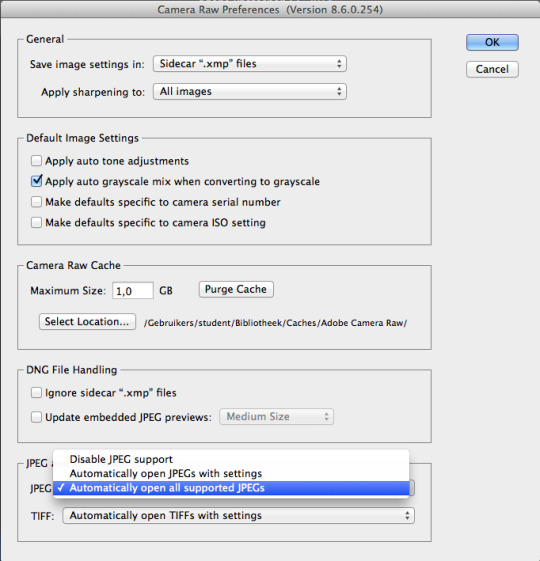Click the Maximum Size: label
Viewport: 540px width, 561px height.
(68, 291)
